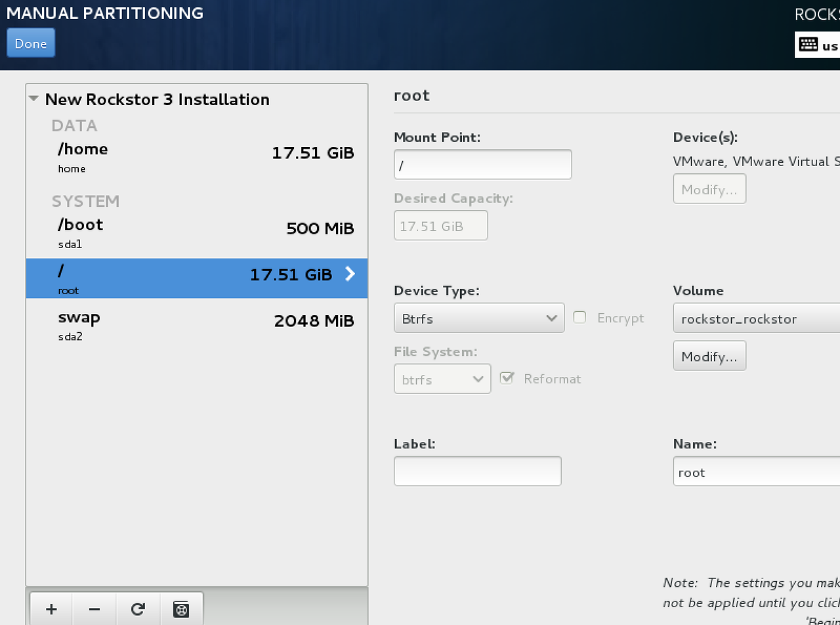Click Modify button under Device(s)

[709, 189]
